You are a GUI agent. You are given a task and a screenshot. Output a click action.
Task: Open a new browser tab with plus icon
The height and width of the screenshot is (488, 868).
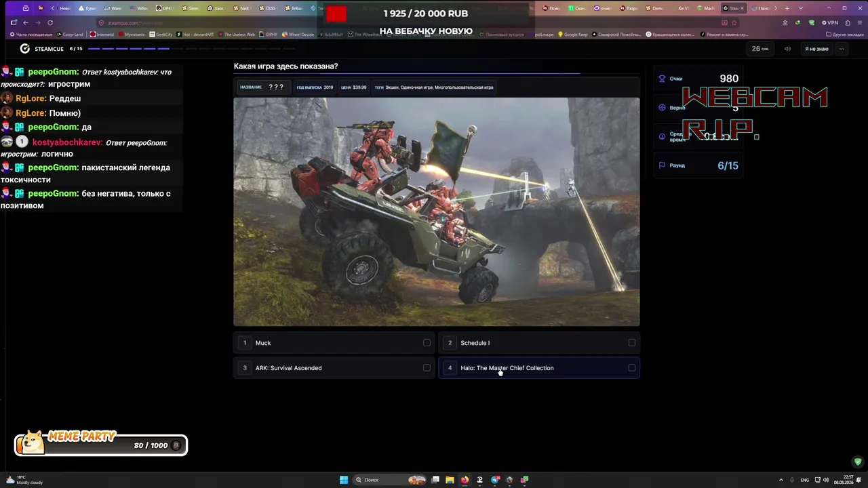pos(787,8)
